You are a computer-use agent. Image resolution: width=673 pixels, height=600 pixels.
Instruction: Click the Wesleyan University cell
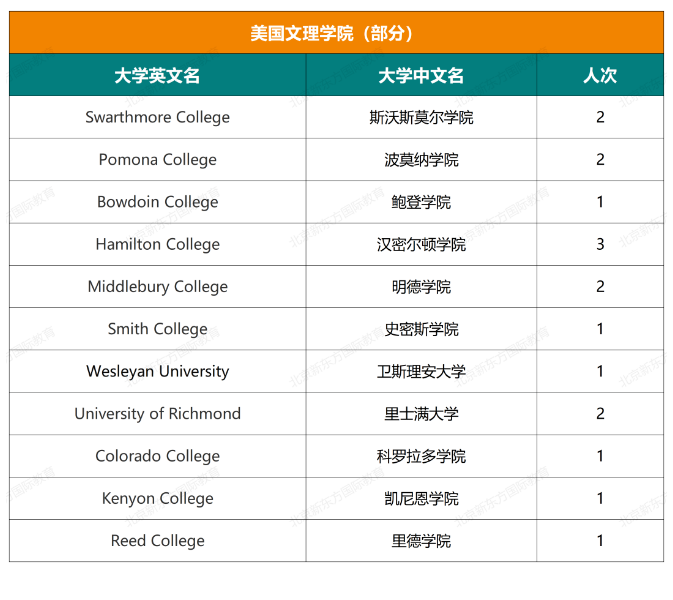(x=158, y=371)
